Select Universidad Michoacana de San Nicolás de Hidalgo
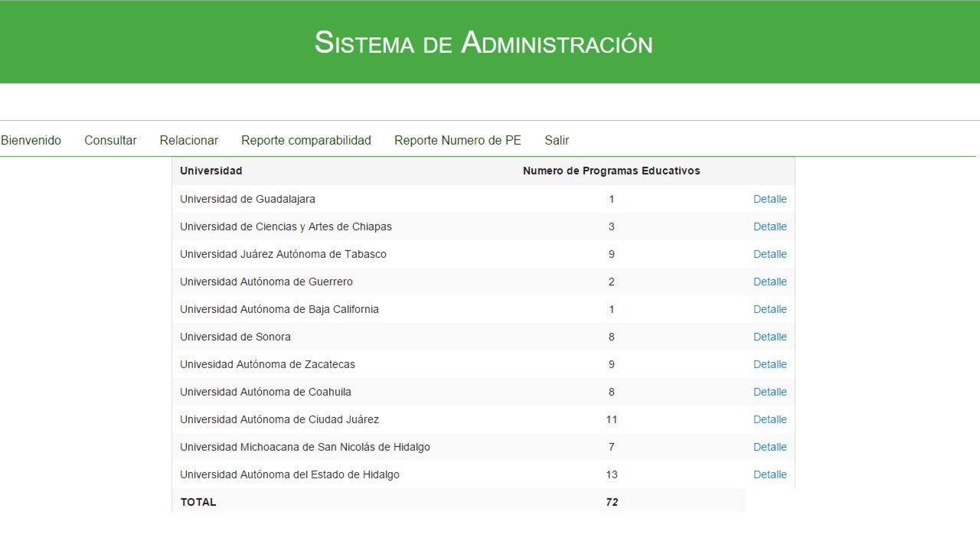The height and width of the screenshot is (551, 980). coord(305,447)
